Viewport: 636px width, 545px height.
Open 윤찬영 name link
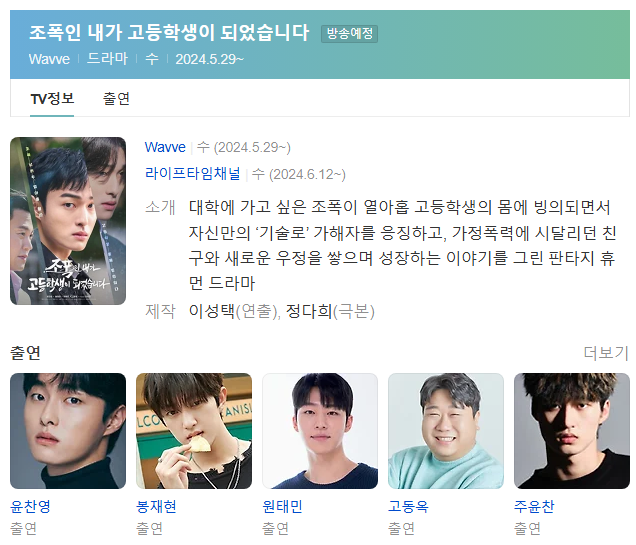(x=30, y=506)
